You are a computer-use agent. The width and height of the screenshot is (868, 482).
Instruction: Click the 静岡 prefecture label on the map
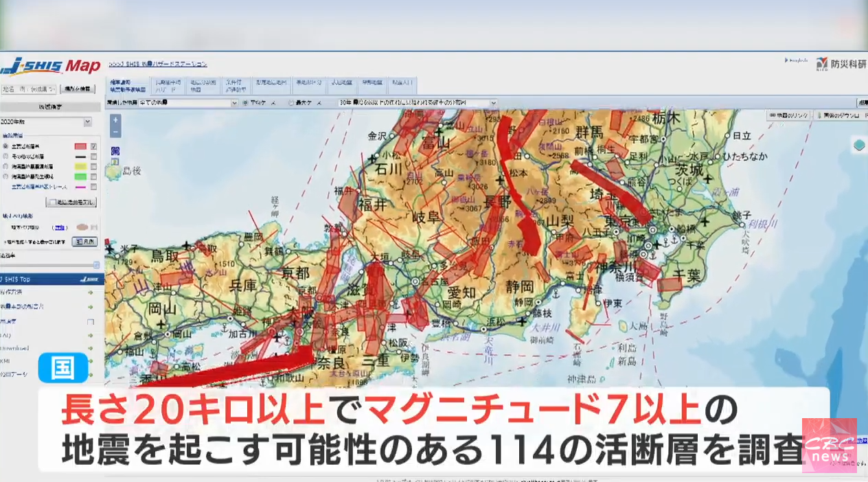[518, 286]
